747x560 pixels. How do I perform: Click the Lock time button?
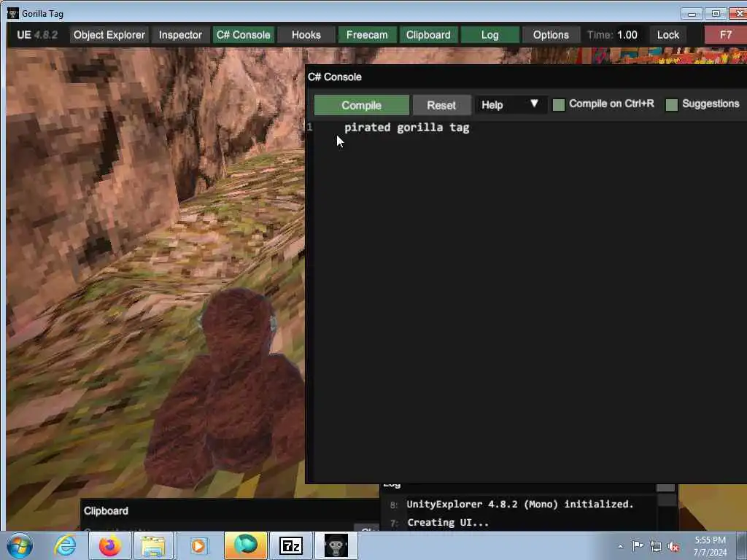(668, 35)
